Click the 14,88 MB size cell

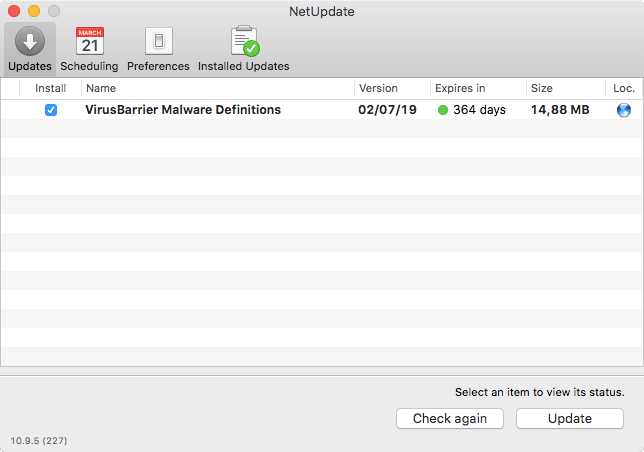click(x=560, y=110)
